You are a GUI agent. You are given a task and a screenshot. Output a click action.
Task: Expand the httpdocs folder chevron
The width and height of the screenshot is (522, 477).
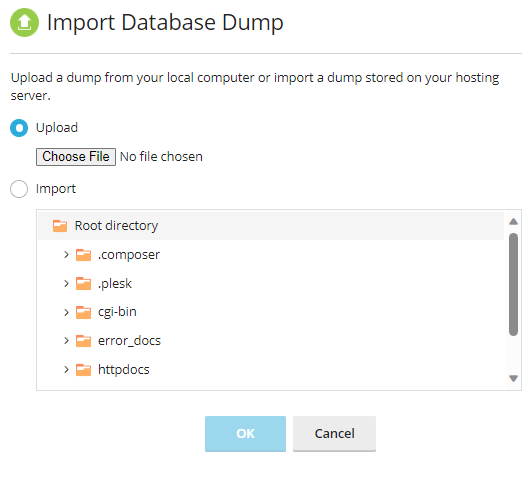coord(66,369)
